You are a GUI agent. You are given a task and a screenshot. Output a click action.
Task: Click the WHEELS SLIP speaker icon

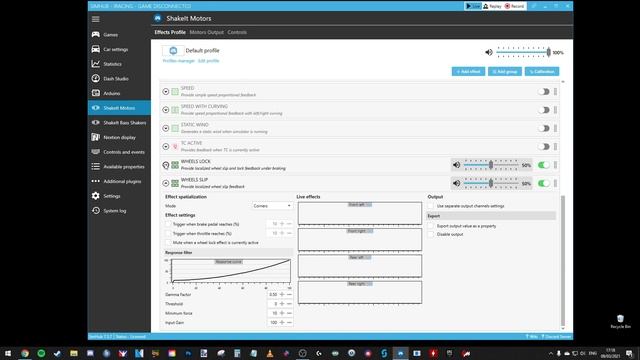456,183
